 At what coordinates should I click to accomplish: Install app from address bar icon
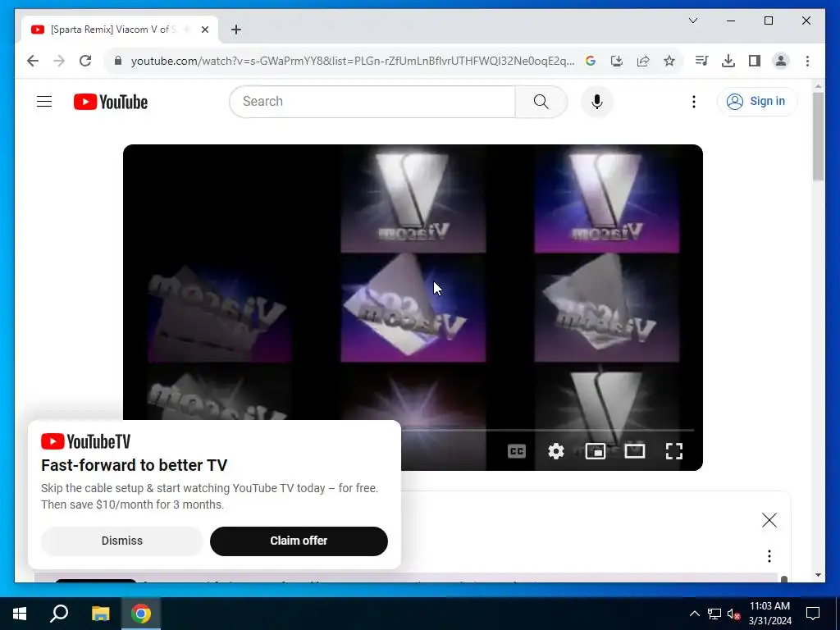[x=617, y=61]
